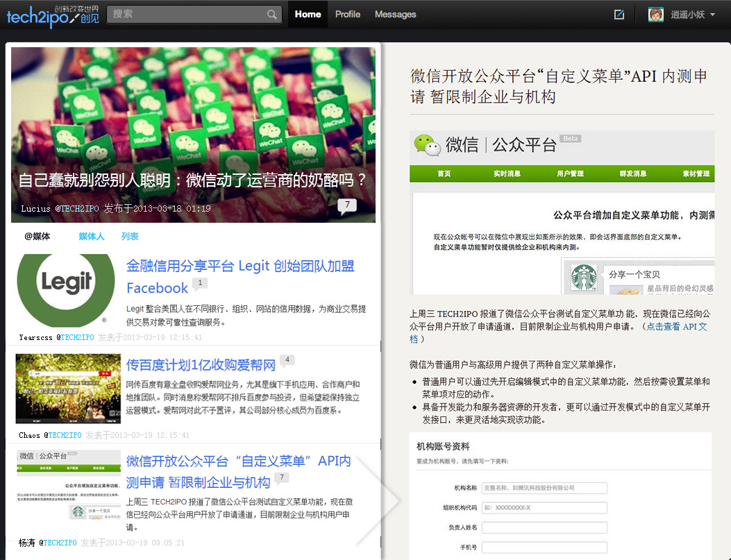Open list article 微信开放公众平台 自定义菜单 API内测申请
The height and width of the screenshot is (560, 731).
(239, 471)
